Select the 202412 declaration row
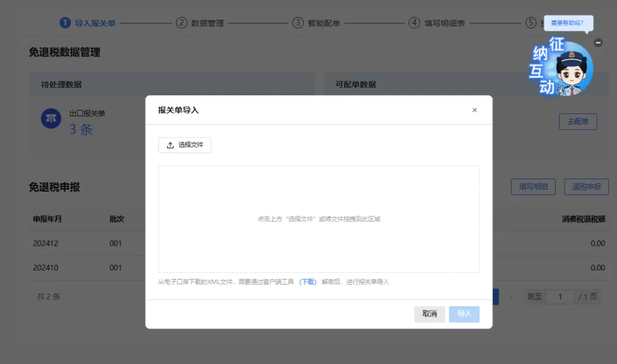This screenshot has height=364, width=617. 319,243
